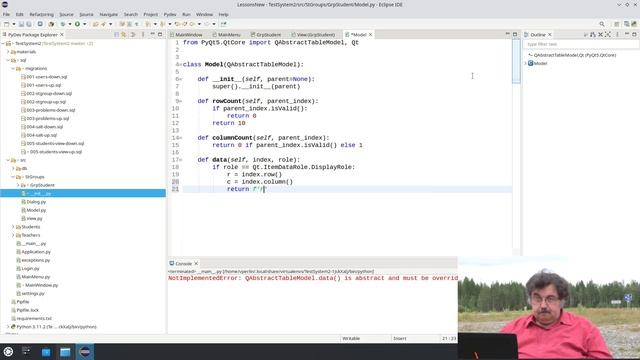This screenshot has width=640, height=360.
Task: Open the Pydev menu
Action: point(170,14)
